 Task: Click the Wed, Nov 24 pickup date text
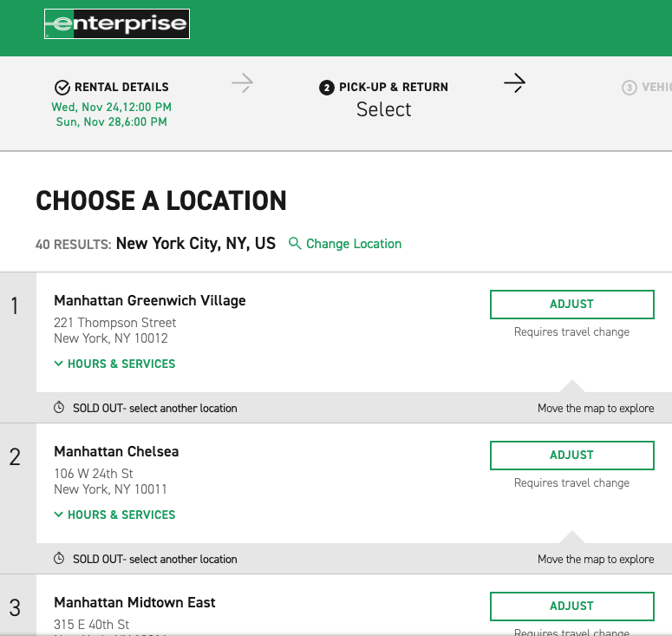pos(111,107)
